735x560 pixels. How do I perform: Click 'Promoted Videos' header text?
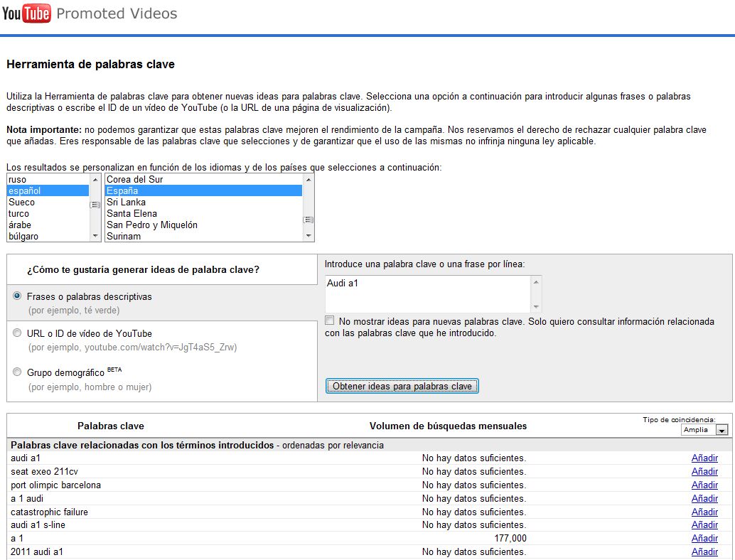tap(117, 14)
